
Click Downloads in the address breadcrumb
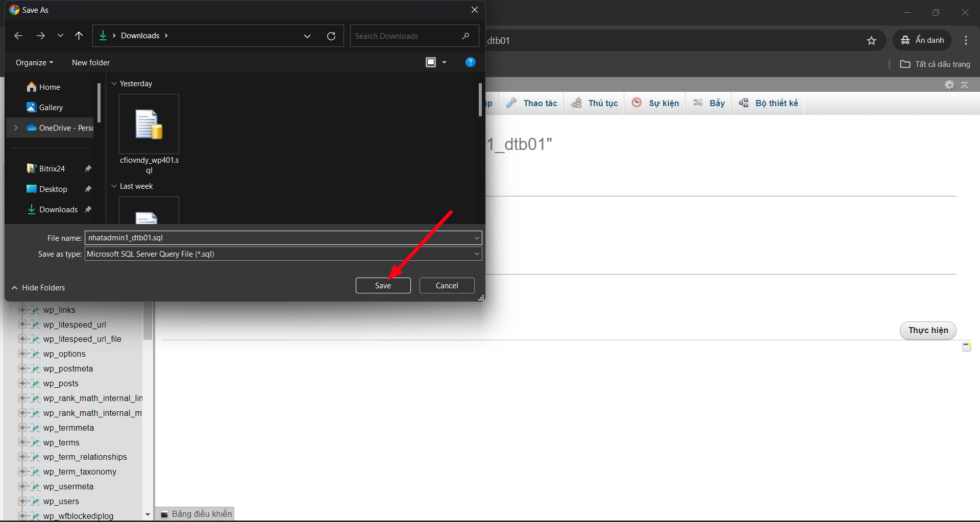coord(140,36)
